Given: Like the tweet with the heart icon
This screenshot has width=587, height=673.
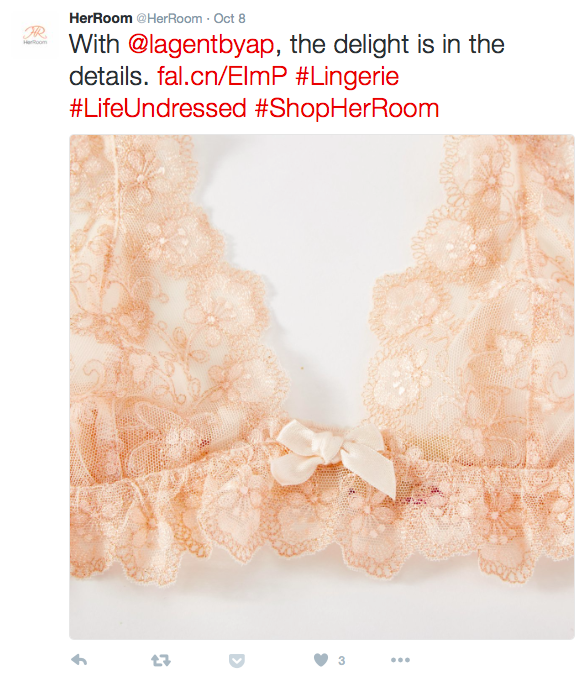Looking at the screenshot, I should [x=321, y=660].
